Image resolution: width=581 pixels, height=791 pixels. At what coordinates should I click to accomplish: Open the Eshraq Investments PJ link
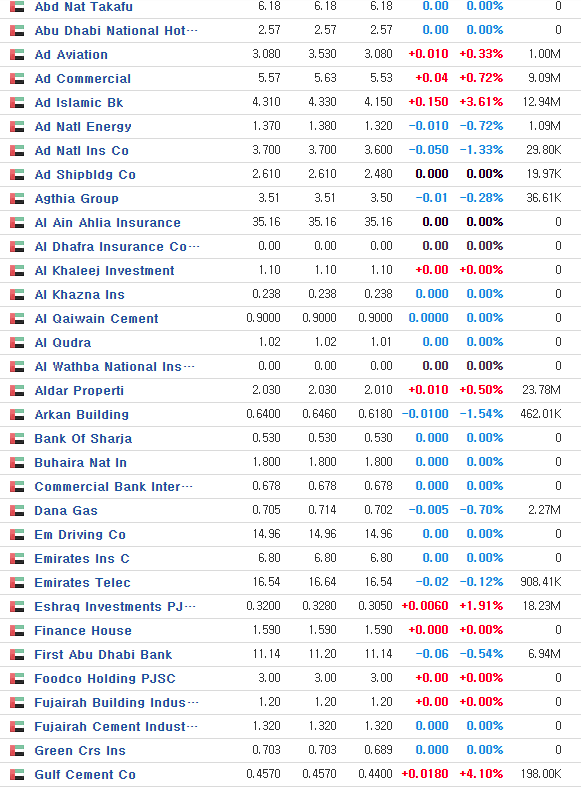tap(115, 606)
